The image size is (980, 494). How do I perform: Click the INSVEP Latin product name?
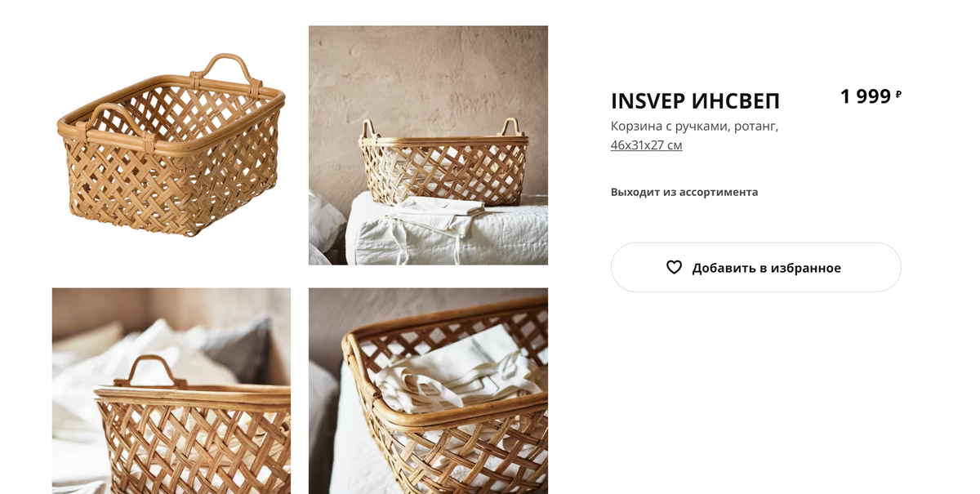coord(648,101)
